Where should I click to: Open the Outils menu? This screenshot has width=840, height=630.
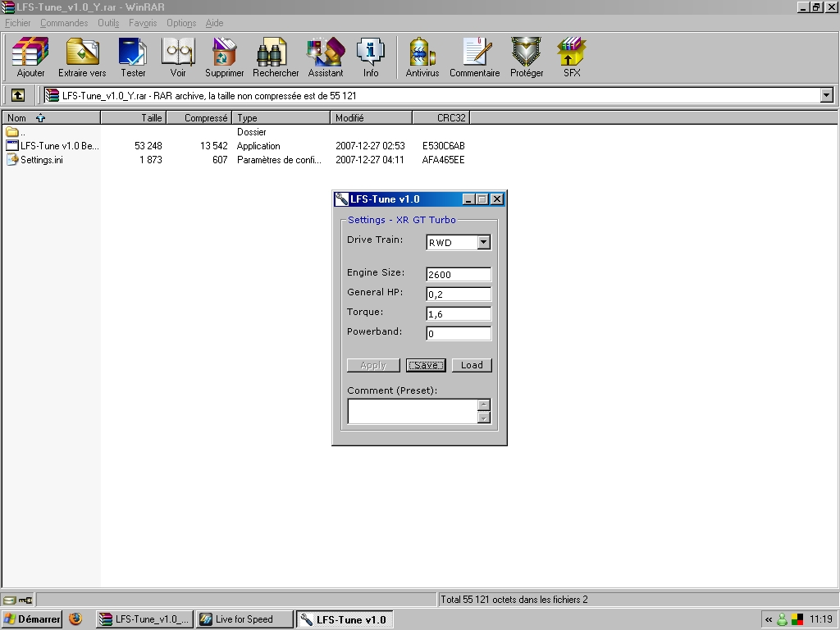(x=108, y=23)
